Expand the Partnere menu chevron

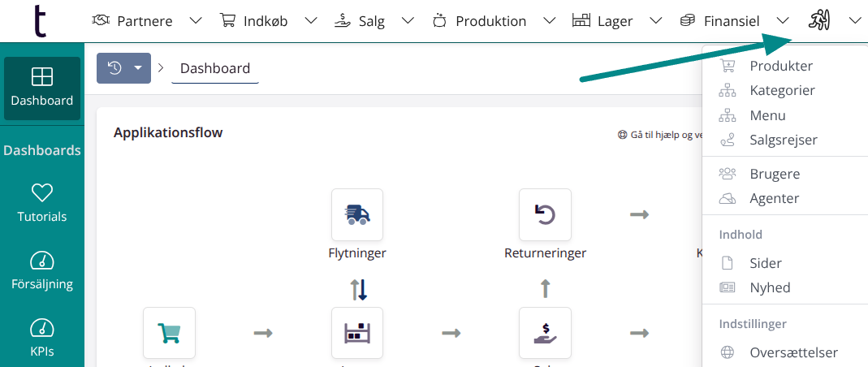coord(196,21)
